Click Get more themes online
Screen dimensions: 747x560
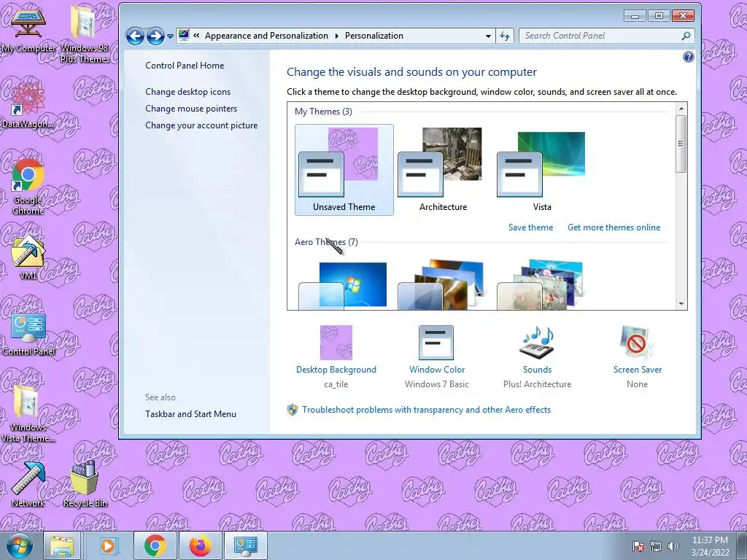tap(614, 227)
